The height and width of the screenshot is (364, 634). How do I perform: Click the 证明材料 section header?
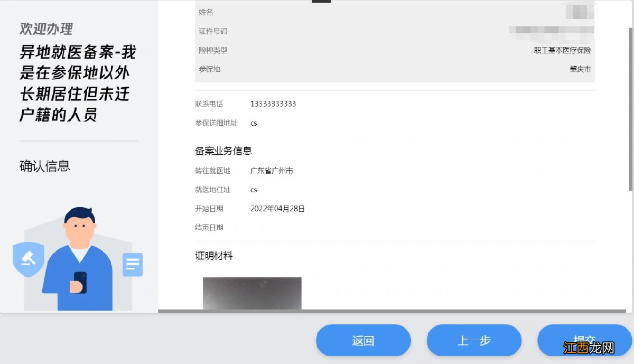(213, 256)
